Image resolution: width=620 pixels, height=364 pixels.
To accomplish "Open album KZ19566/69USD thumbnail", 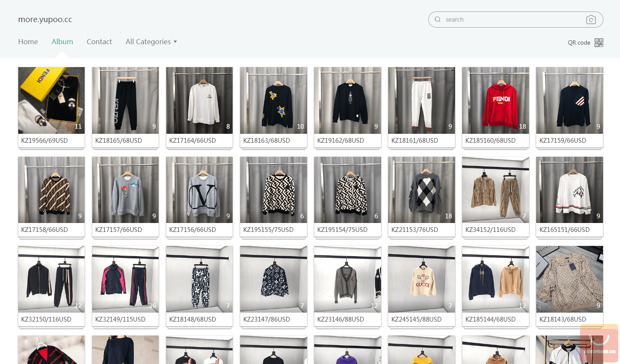I will 51,100.
